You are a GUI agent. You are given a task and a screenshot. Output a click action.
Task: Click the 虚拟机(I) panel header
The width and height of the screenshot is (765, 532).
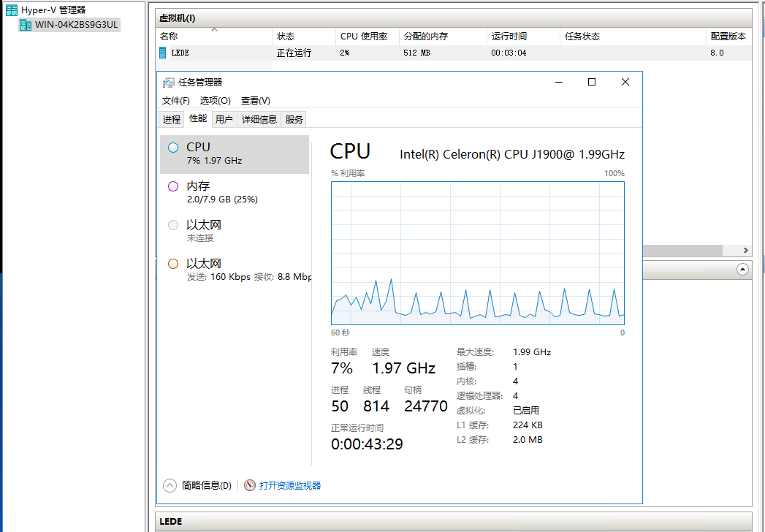(454, 18)
